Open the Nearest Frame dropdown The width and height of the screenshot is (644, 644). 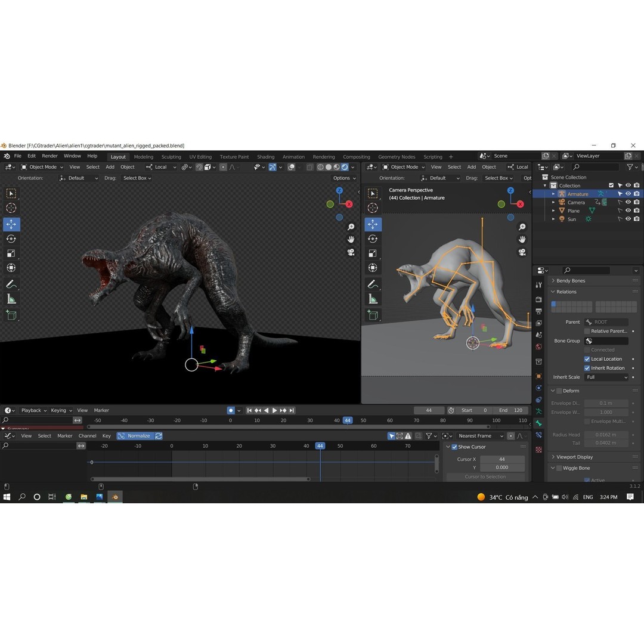pyautogui.click(x=478, y=436)
